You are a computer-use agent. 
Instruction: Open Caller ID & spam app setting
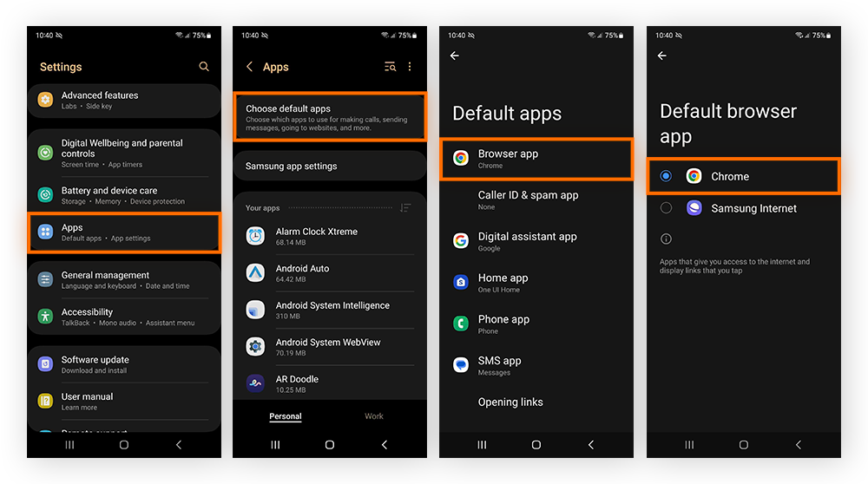(x=536, y=199)
